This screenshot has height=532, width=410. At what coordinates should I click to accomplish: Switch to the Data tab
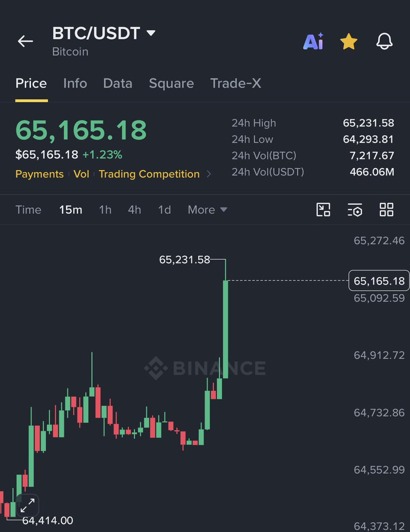pos(117,83)
